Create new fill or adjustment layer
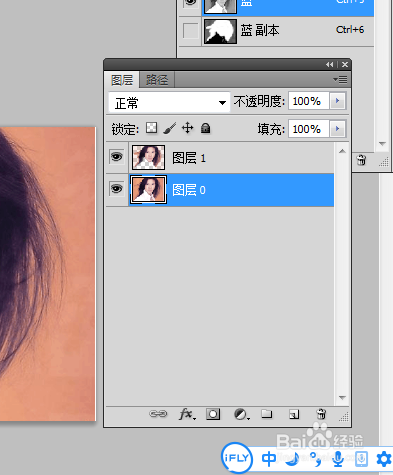This screenshot has width=393, height=475. point(241,414)
